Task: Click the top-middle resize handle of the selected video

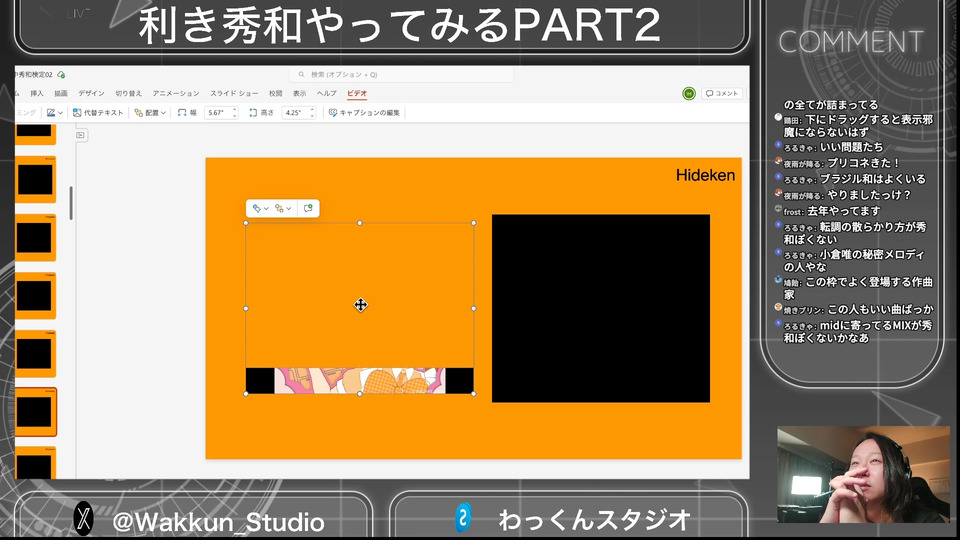Action: [x=359, y=223]
